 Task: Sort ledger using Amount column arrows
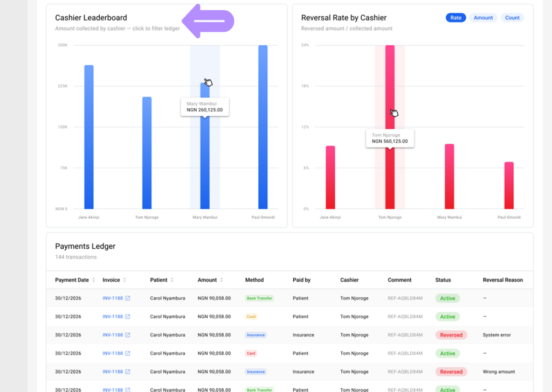(x=222, y=280)
